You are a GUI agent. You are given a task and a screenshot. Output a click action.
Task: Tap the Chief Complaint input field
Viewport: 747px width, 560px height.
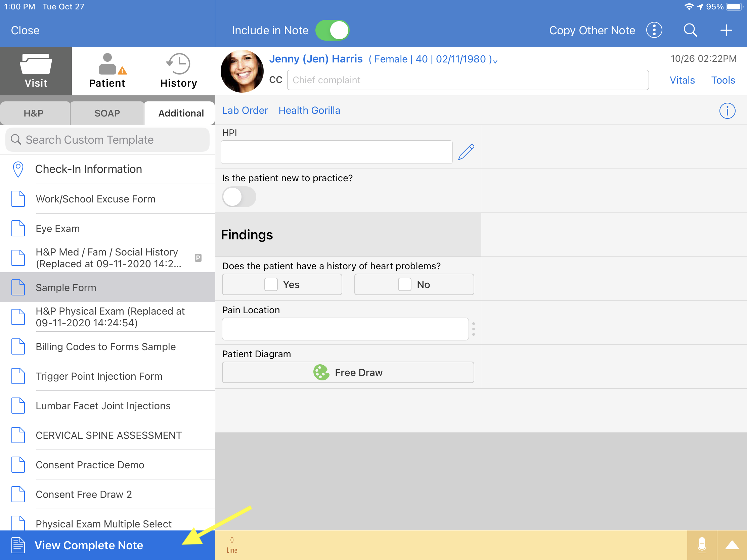[x=468, y=80]
